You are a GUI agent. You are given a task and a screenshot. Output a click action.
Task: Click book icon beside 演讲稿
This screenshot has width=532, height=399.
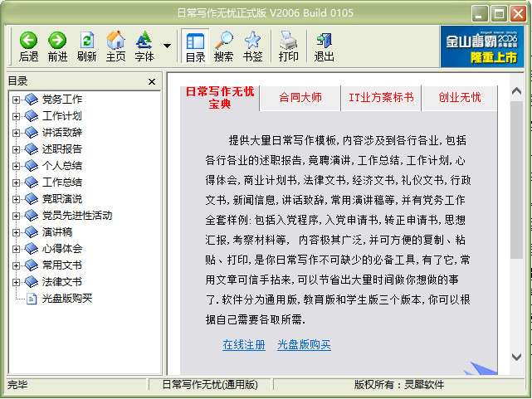click(32, 232)
